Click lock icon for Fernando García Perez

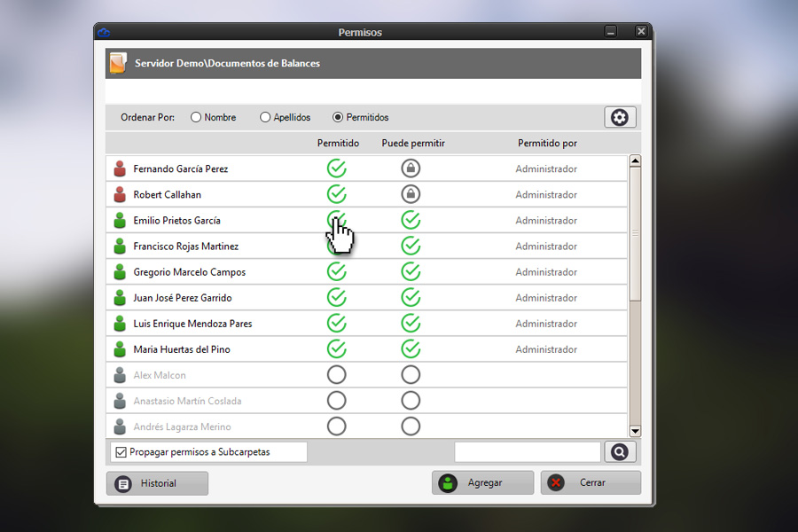coord(411,168)
